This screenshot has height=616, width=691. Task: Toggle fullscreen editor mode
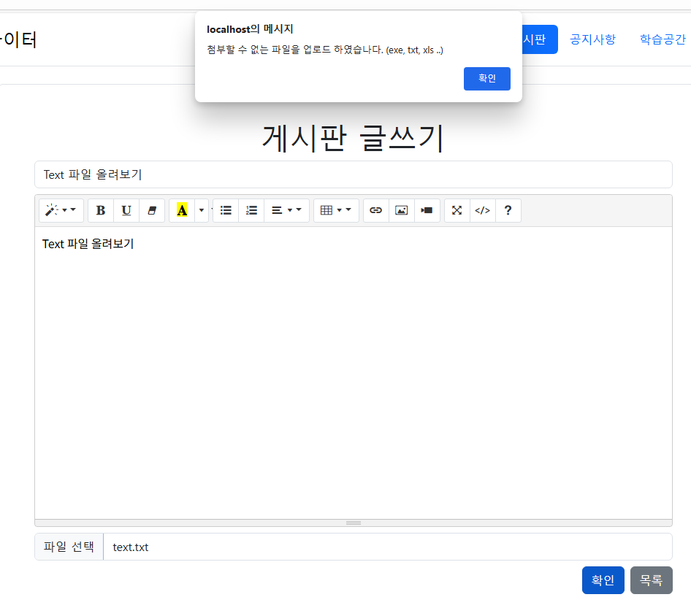click(x=457, y=210)
